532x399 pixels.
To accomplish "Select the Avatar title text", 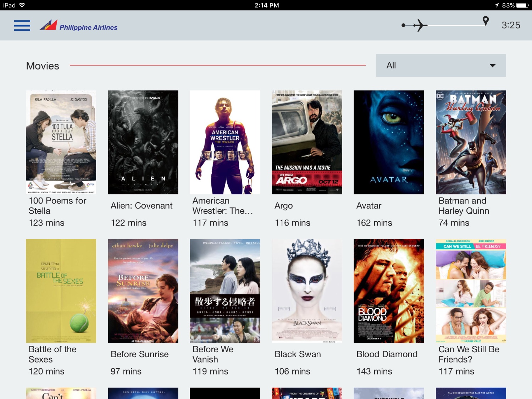I will coord(369,206).
